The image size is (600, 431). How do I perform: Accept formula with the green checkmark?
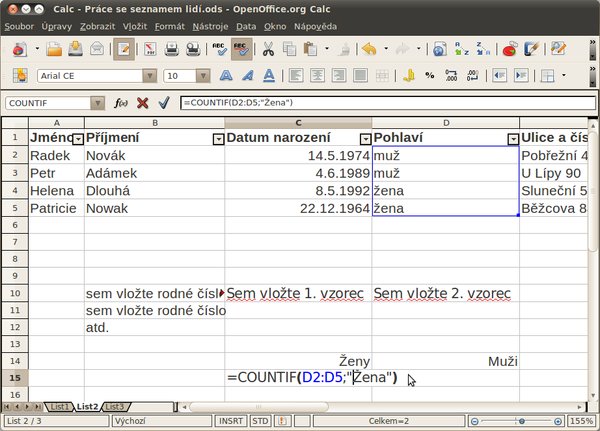point(164,103)
